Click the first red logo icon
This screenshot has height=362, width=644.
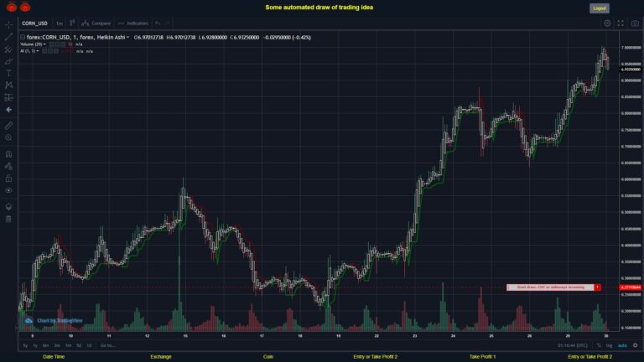click(x=12, y=7)
